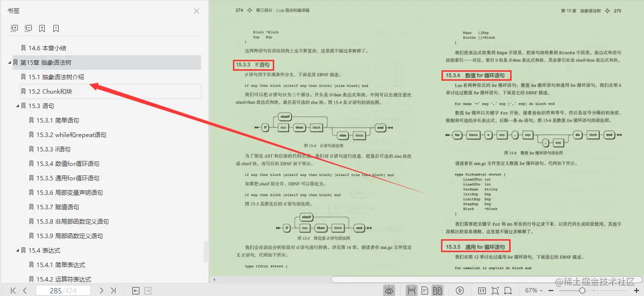Select the fit-page zoom mode

pyautogui.click(x=495, y=290)
